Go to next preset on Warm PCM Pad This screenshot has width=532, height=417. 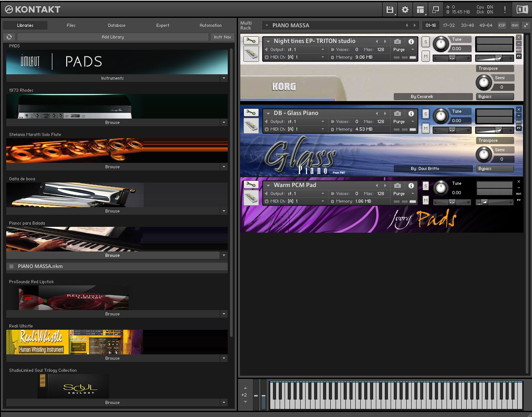click(385, 186)
